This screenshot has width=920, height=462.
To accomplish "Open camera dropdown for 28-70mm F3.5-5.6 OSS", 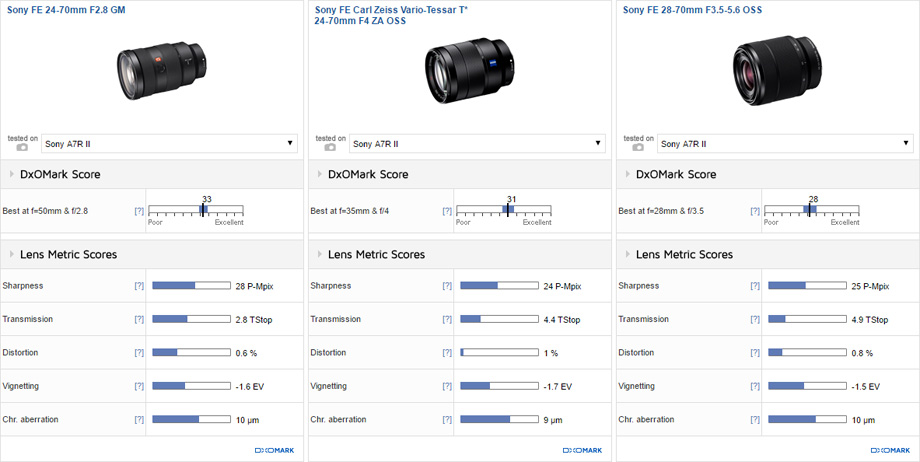I will point(785,144).
